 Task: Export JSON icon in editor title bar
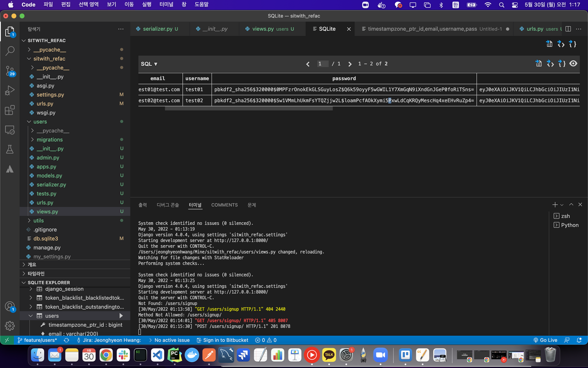click(572, 44)
